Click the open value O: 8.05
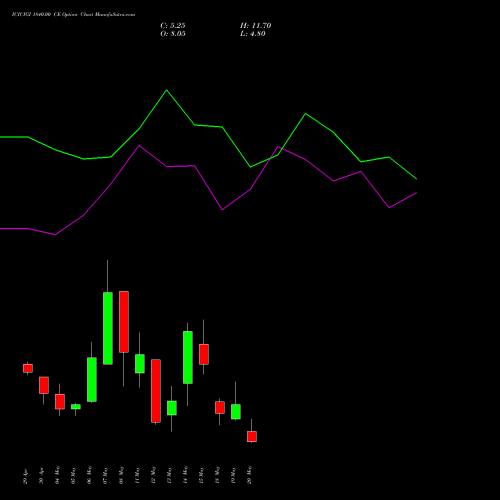This screenshot has width=500, height=500. [173, 34]
